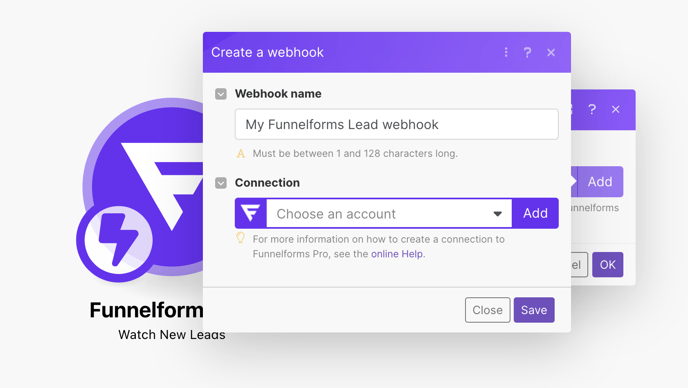688x388 pixels.
Task: Close the background dialog with X
Action: (x=616, y=109)
